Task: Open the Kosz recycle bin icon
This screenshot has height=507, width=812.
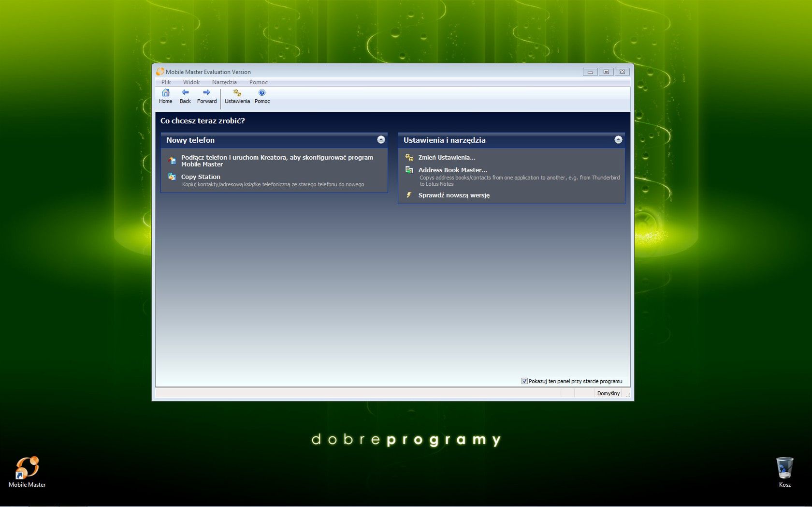Action: tap(784, 472)
